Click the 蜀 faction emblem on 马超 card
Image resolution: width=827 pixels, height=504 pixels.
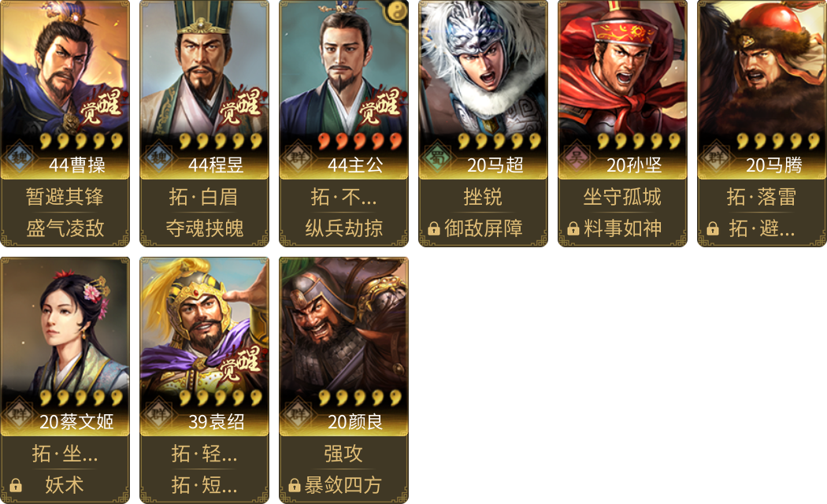(438, 157)
